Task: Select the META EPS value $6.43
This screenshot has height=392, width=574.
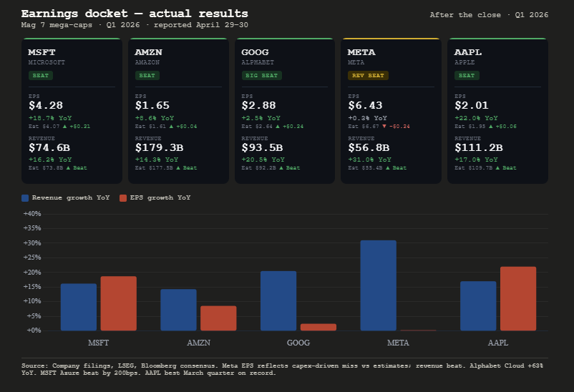Action: pos(365,105)
